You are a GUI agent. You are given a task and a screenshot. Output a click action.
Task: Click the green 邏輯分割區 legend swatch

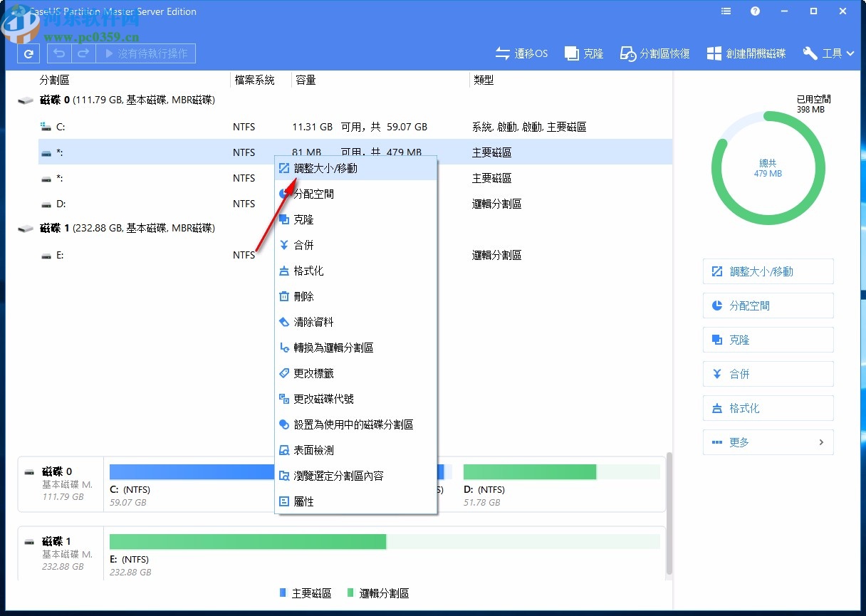pos(350,592)
